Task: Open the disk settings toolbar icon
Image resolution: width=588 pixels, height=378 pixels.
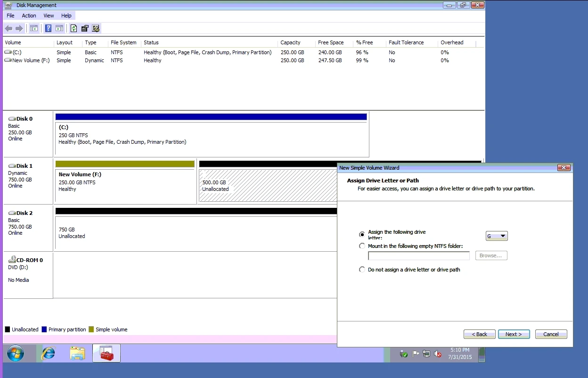Action: pyautogui.click(x=96, y=29)
